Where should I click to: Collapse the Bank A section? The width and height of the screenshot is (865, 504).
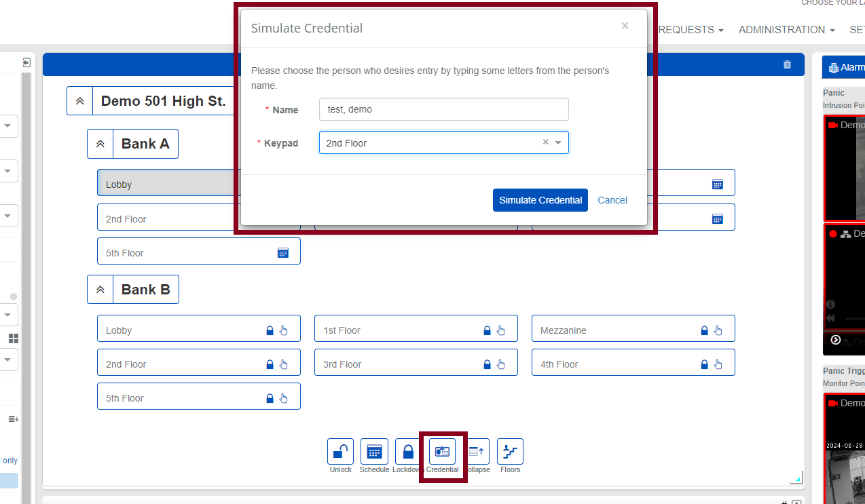point(100,144)
